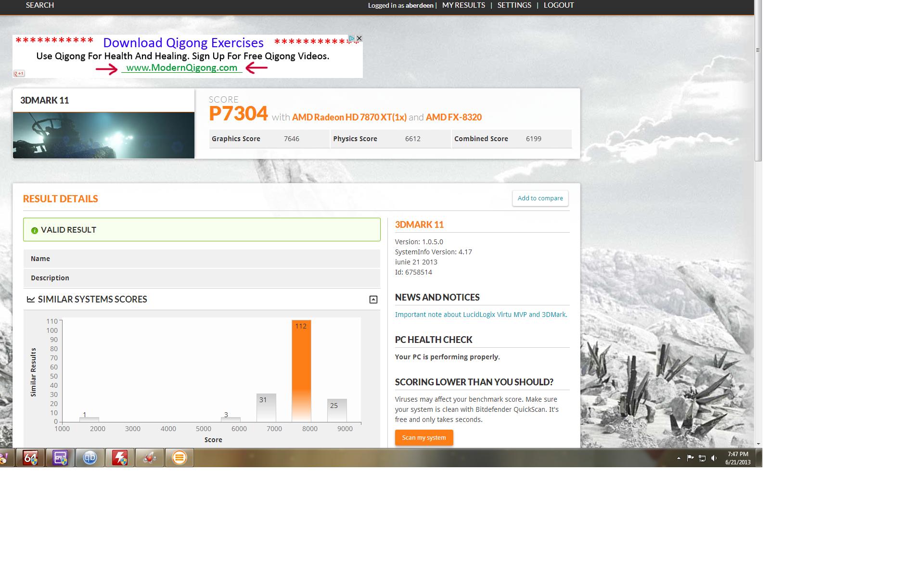The image size is (924, 578).
Task: Click the PC HEALTH CHECK heading
Action: [434, 340]
